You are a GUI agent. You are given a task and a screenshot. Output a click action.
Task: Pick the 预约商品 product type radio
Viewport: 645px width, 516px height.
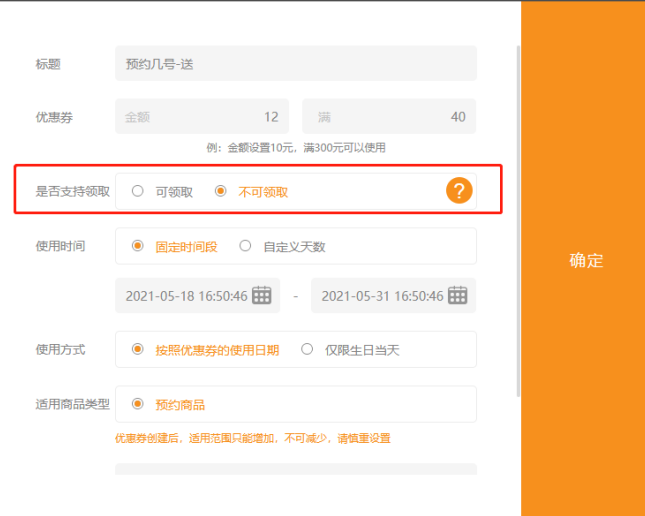click(138, 405)
